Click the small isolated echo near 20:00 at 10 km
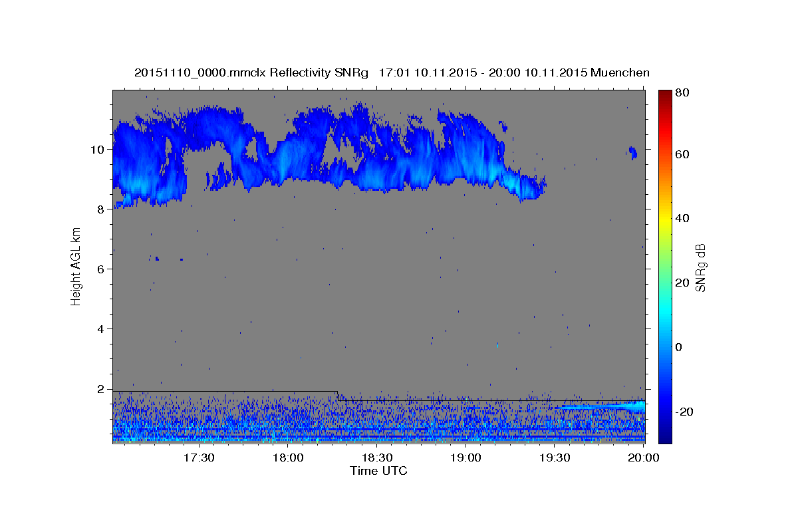 pos(632,153)
